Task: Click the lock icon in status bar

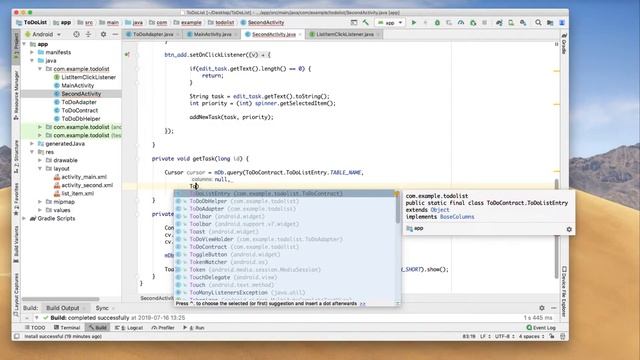Action: (552, 336)
